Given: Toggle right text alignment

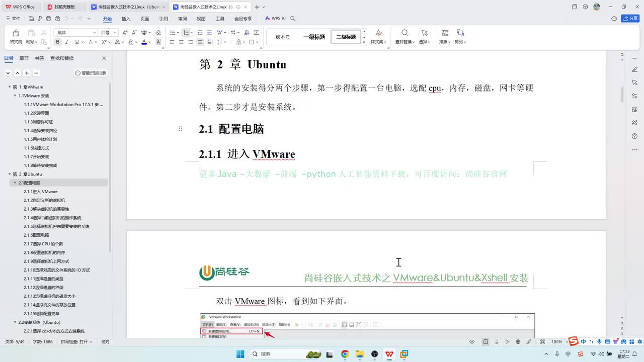Looking at the screenshot, I should click(191, 42).
